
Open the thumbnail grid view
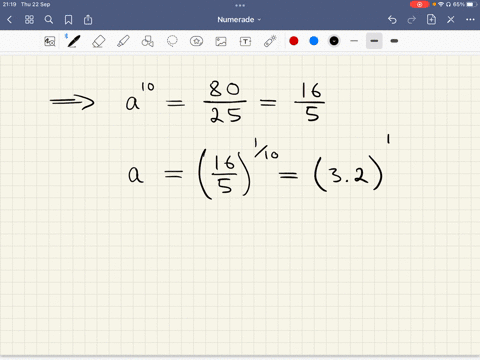(29, 20)
